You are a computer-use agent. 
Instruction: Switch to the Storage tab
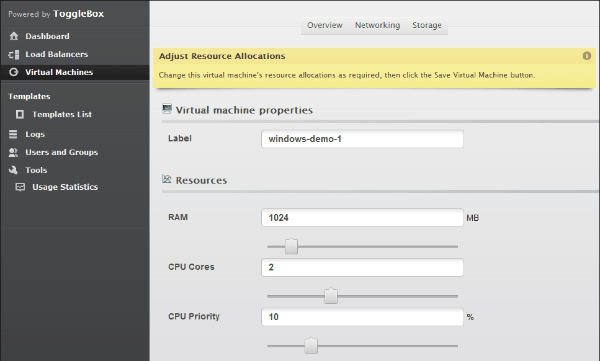tap(427, 25)
